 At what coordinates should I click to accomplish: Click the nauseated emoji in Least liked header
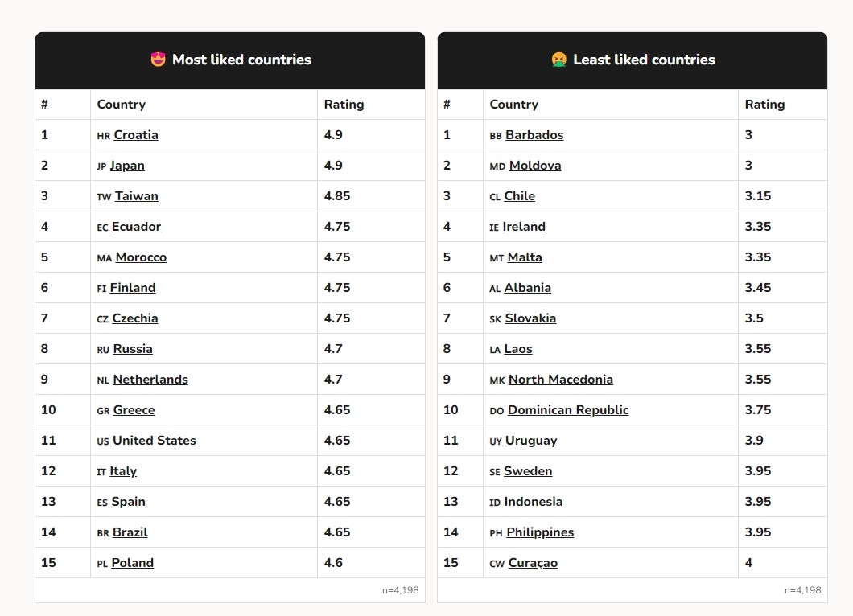point(558,60)
